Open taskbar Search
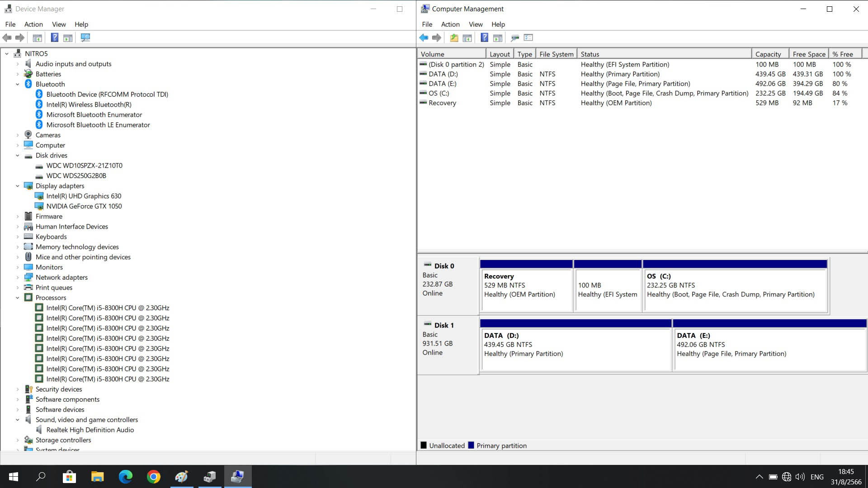The height and width of the screenshot is (488, 868). [x=41, y=477]
